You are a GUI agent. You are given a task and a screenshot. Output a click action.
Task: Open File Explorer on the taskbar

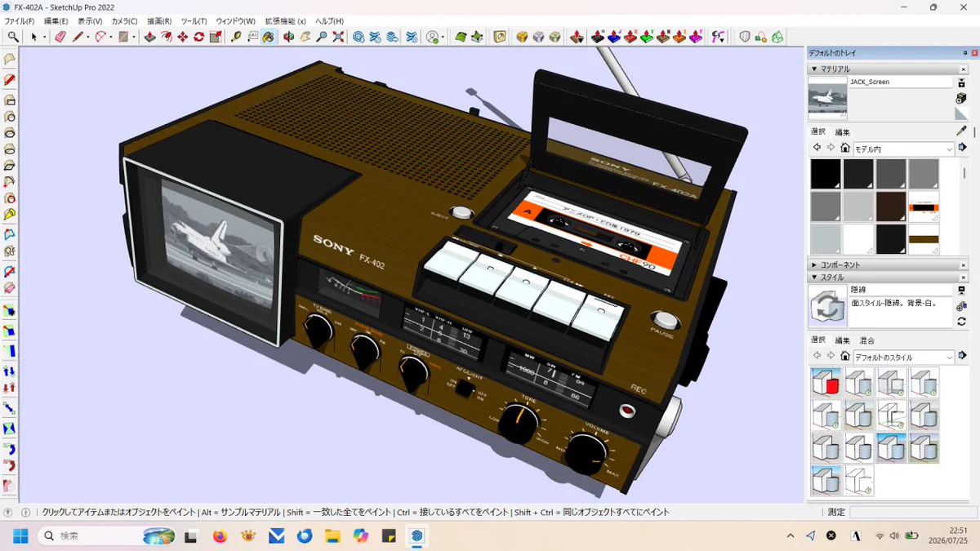332,536
